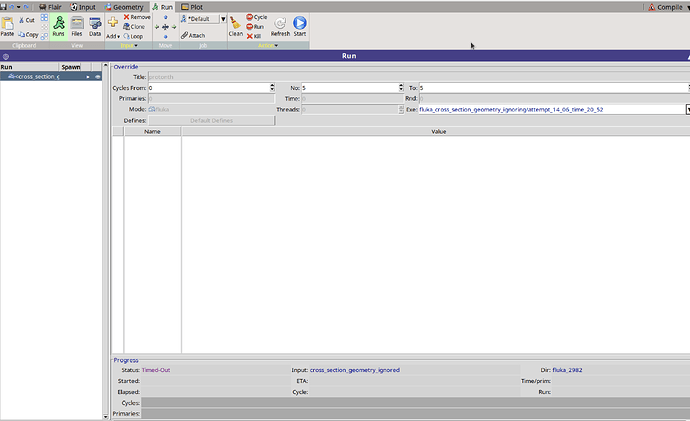Click the Cycles progress bar

point(415,403)
